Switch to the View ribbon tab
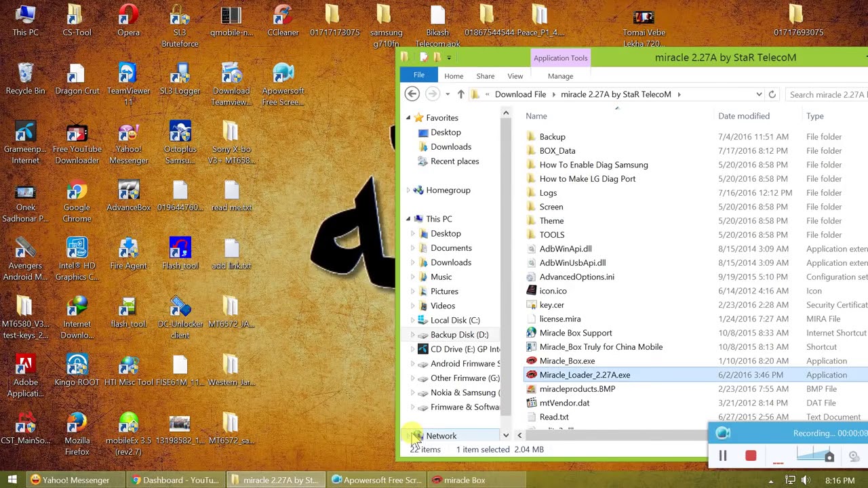This screenshot has width=868, height=488. click(515, 76)
